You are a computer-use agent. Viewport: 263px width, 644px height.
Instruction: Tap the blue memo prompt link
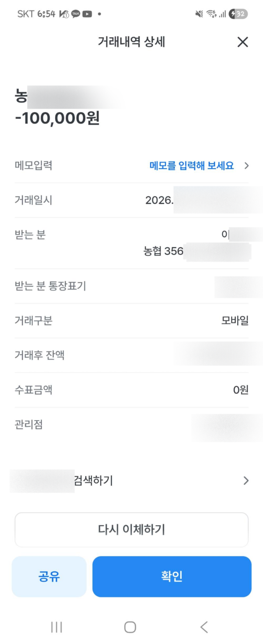tap(191, 166)
